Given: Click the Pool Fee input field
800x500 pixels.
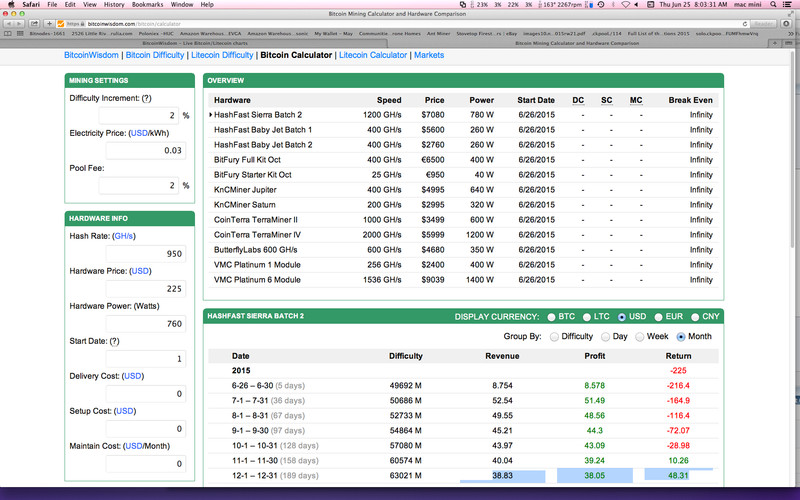Looking at the screenshot, I should [x=139, y=186].
